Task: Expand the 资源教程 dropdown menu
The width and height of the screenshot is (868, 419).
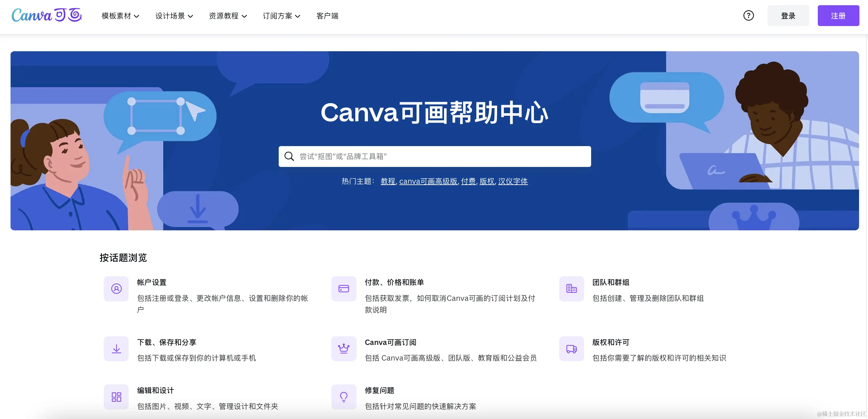Action: (x=228, y=16)
